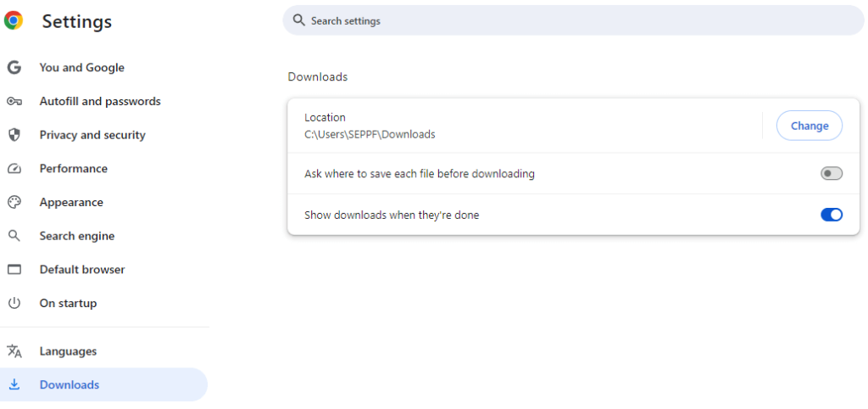This screenshot has width=868, height=409.
Task: Click the download arrow icon in sidebar
Action: (14, 384)
